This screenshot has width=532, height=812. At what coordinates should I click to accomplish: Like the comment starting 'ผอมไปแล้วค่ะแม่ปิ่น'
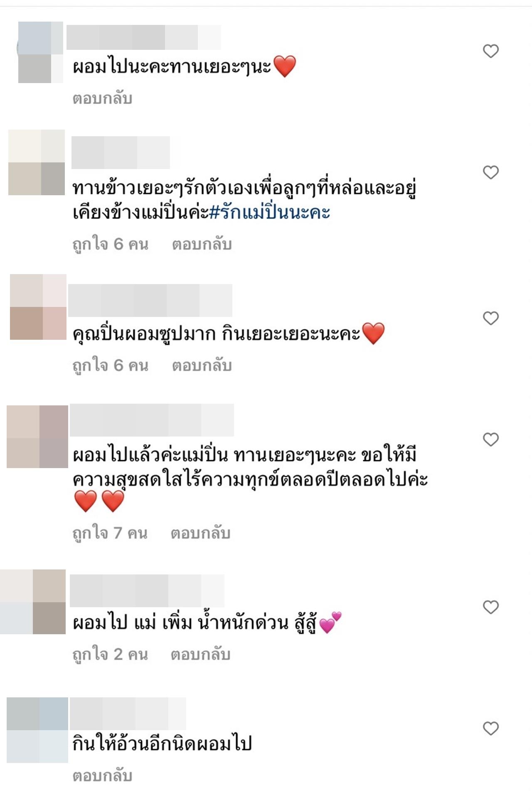490,439
